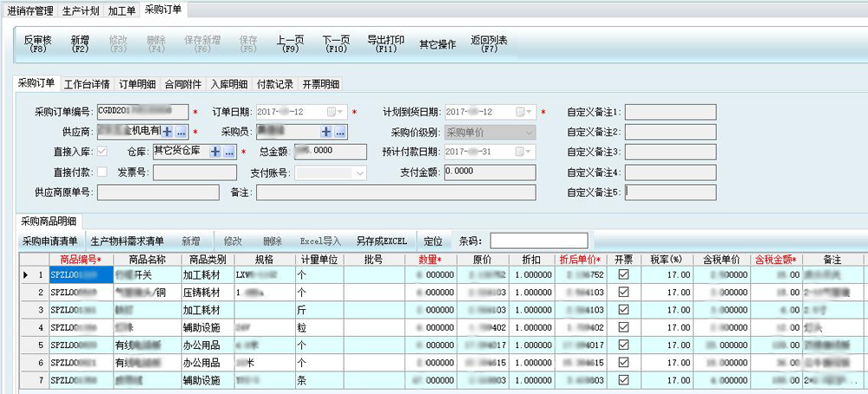Viewport: 868px width, 394px height.
Task: Click the 含税金额 column header
Action: tap(775, 259)
